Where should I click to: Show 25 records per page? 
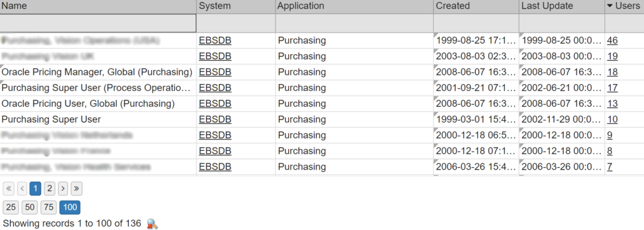[x=11, y=207]
